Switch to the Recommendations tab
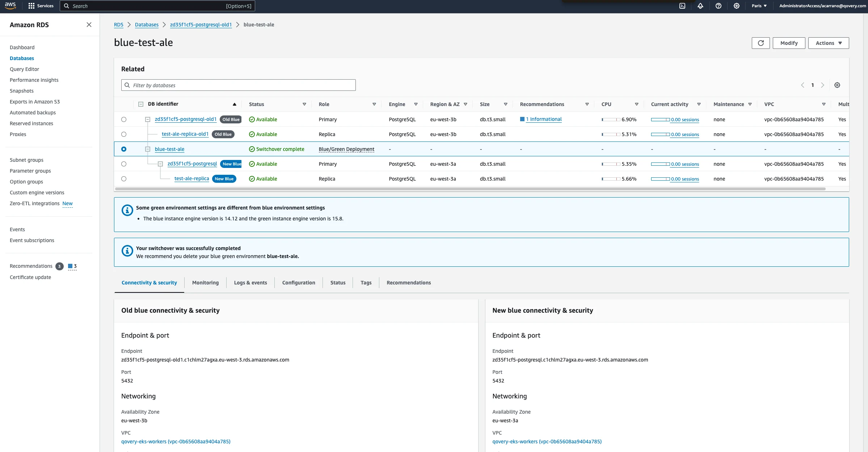This screenshot has height=452, width=868. (409, 283)
